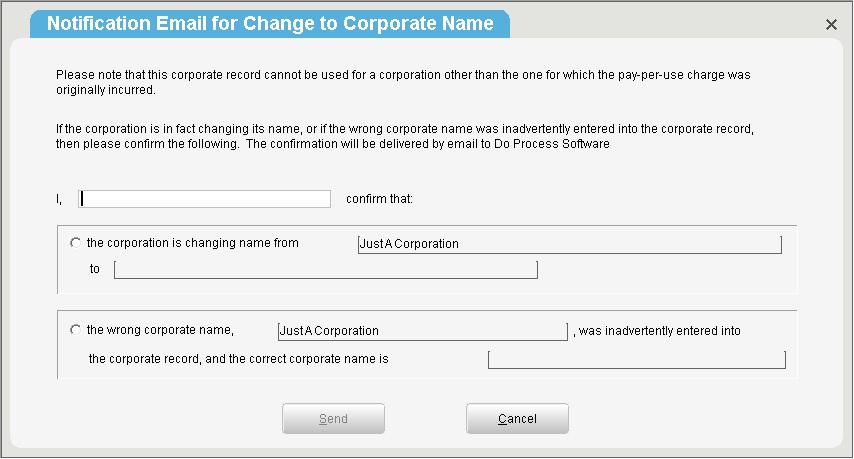The image size is (854, 459).
Task: Click the "changing name from" Just A Corporation field
Action: 570,244
